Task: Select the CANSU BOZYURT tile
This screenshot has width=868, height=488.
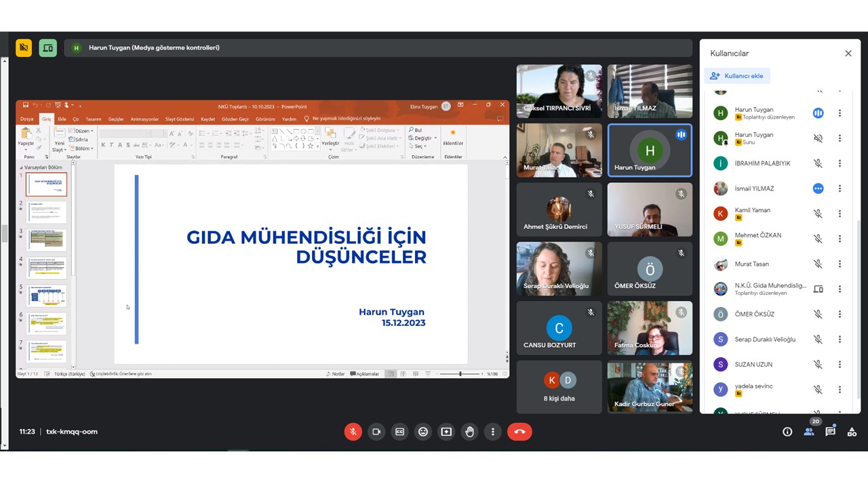Action: click(x=559, y=327)
